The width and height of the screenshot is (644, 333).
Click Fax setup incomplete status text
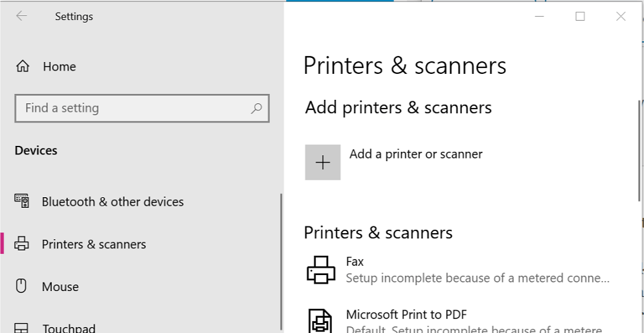tap(477, 278)
